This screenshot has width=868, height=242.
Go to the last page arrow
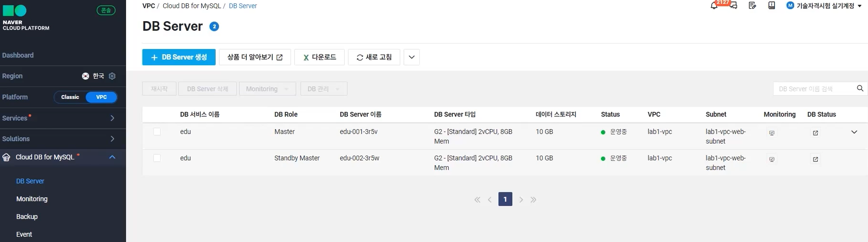click(x=533, y=200)
